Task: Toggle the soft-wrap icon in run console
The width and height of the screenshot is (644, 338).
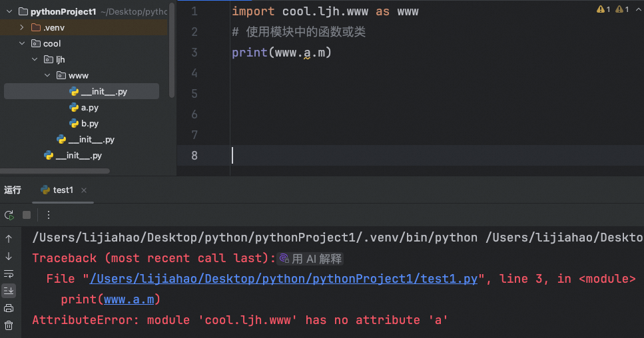Action: [9, 273]
